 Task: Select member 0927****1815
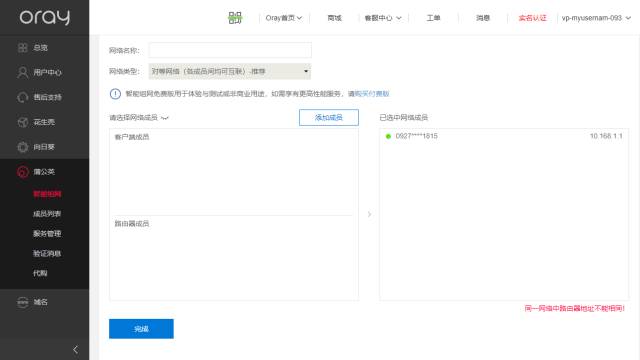click(416, 136)
